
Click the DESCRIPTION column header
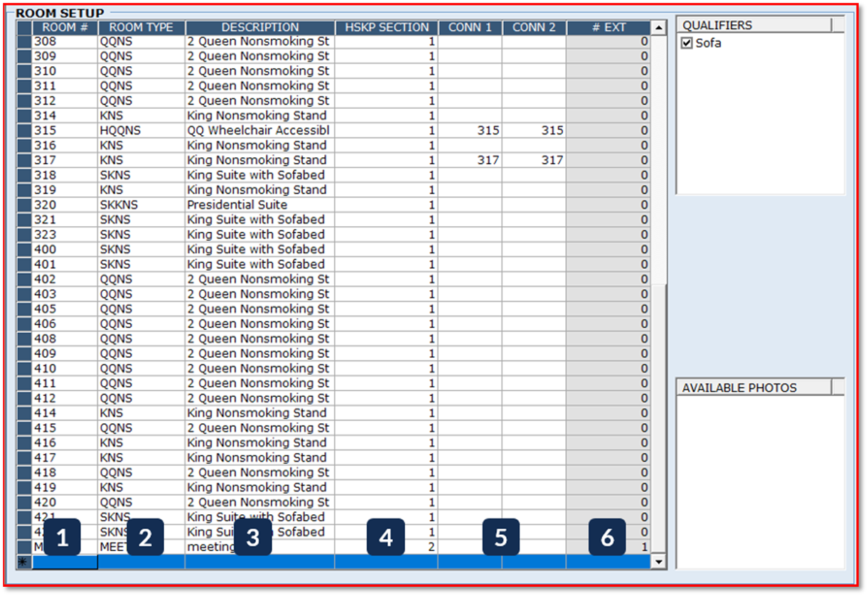[259, 27]
